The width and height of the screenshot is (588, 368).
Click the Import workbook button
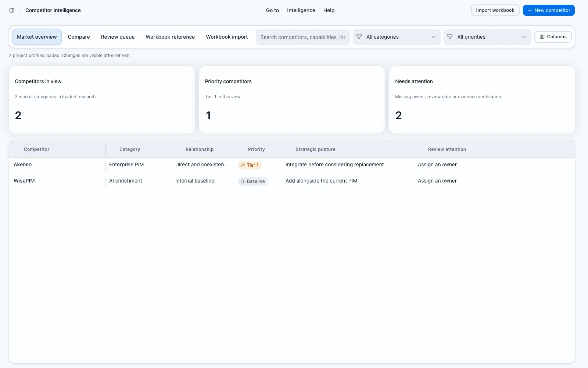[495, 10]
